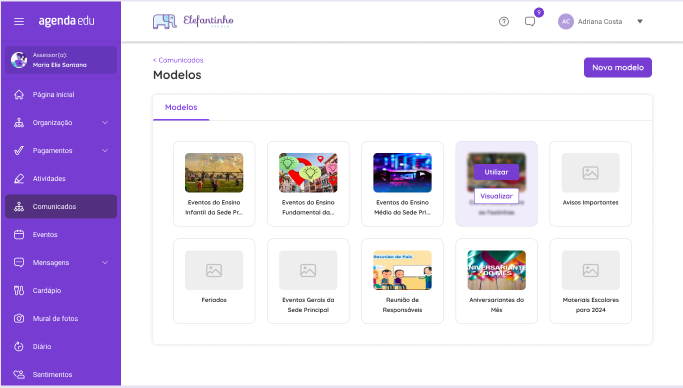
Task: Click the Sentimentos heart icon
Action: 19,375
